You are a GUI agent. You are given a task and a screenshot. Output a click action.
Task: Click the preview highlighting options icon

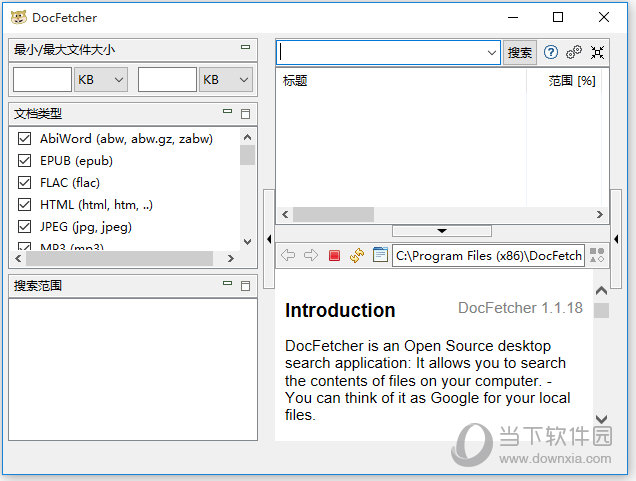(597, 255)
